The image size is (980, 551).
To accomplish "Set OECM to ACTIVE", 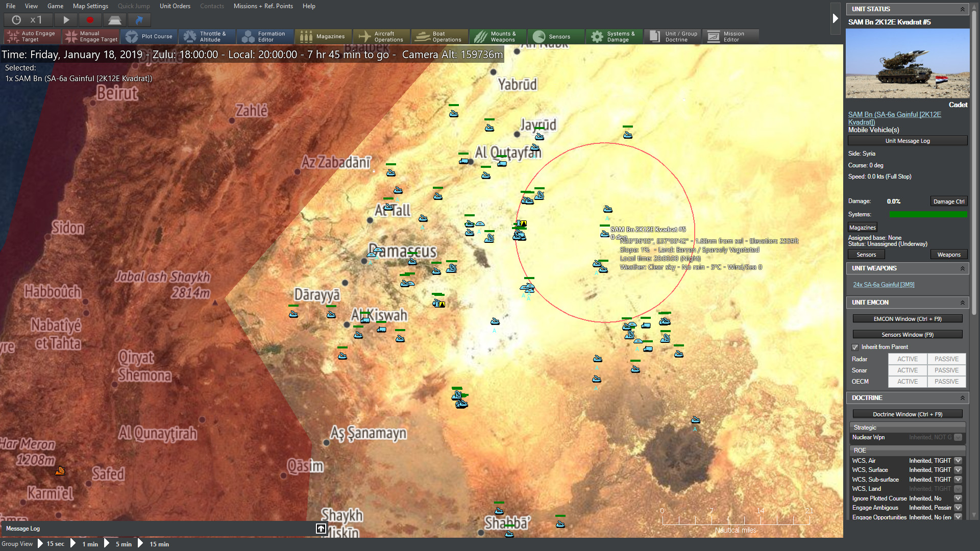I will tap(907, 381).
